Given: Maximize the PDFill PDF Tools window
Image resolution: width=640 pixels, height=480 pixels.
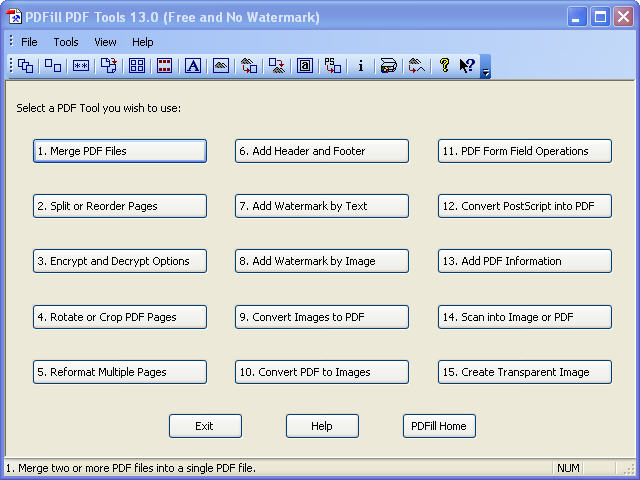Looking at the screenshot, I should click(600, 17).
